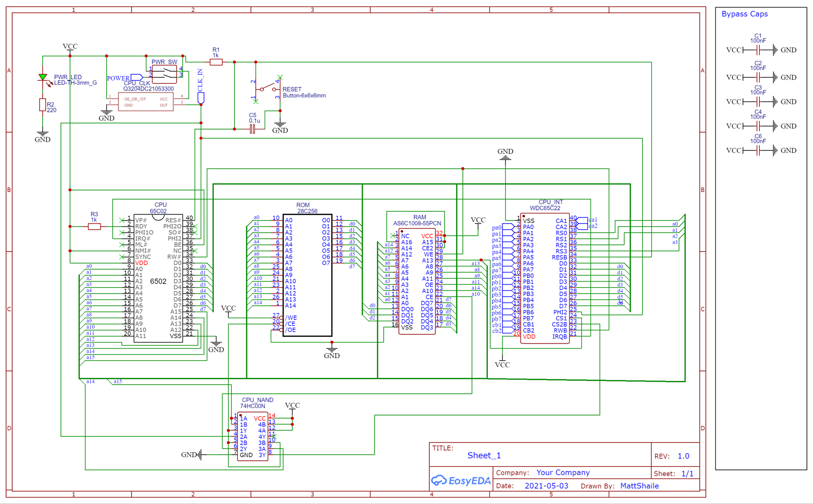Click the sheet count "1/1"
Screen dimensions: 813x504
point(687,474)
